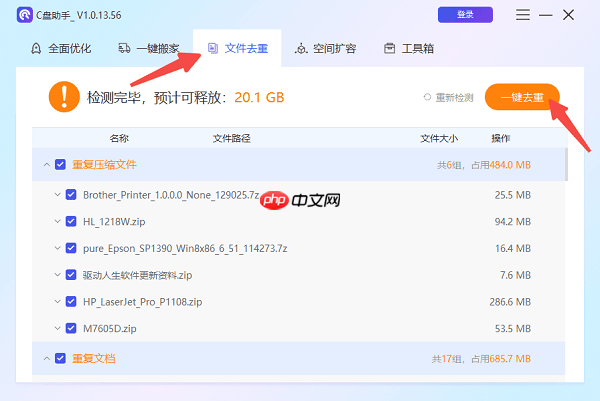600x401 pixels.
Task: Click the refresh circle icon by 重新检测
Action: click(x=427, y=97)
